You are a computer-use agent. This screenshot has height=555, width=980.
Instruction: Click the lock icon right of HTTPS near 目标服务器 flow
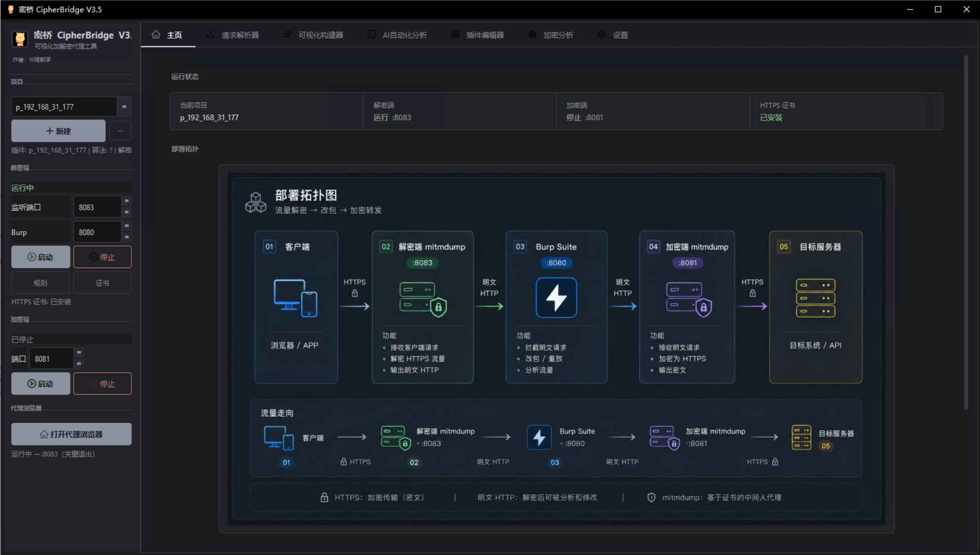[x=775, y=462]
